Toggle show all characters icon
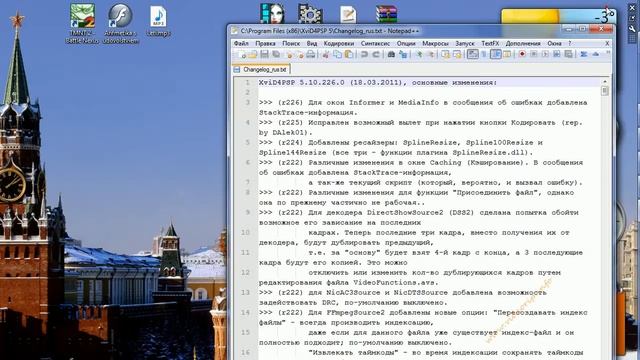This screenshot has height=360, width=640. click(484, 54)
